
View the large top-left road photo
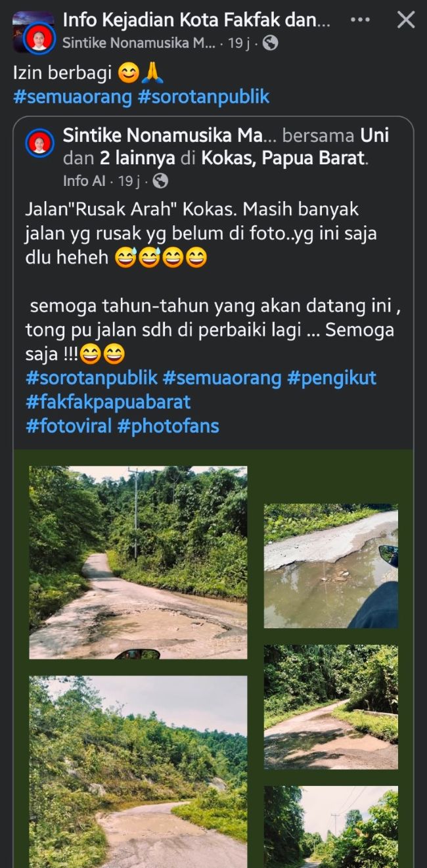click(x=138, y=562)
